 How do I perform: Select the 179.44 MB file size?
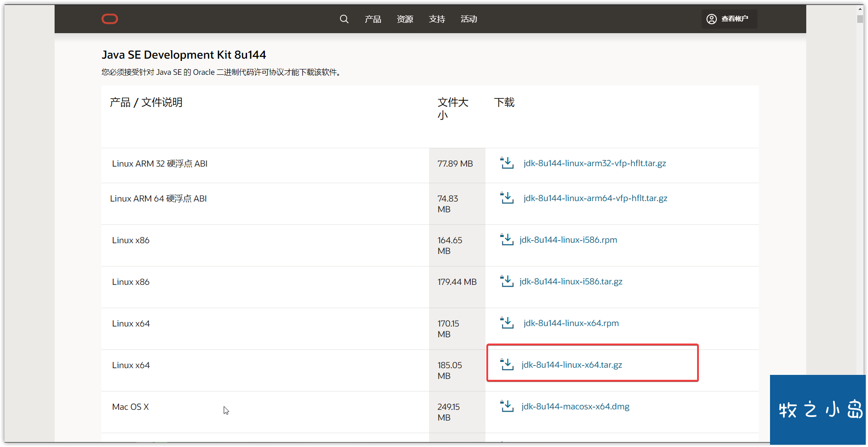tap(457, 282)
